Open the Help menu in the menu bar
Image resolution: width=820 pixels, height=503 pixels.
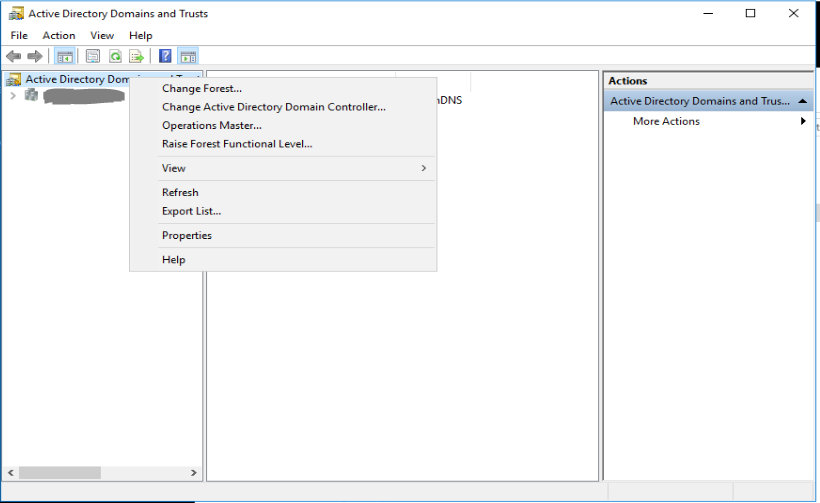[x=141, y=36]
